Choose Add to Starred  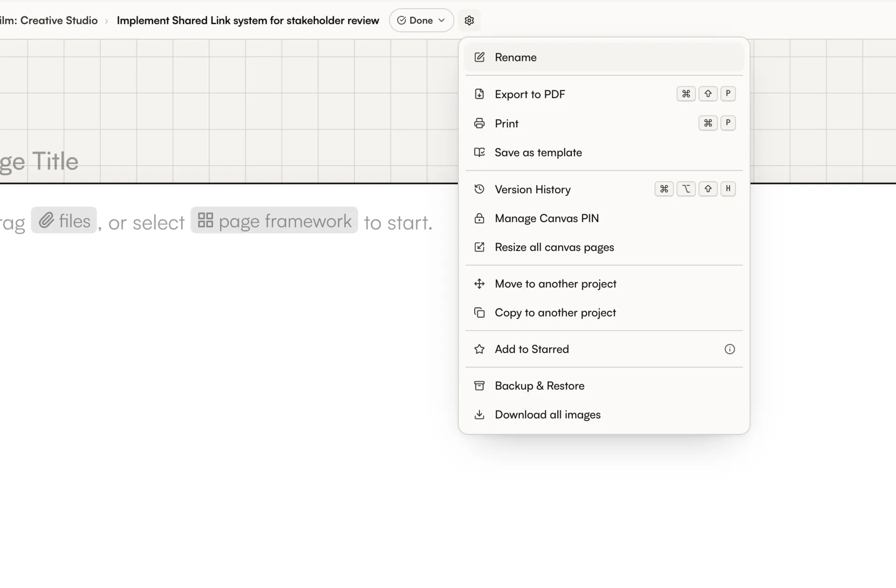[604, 350]
